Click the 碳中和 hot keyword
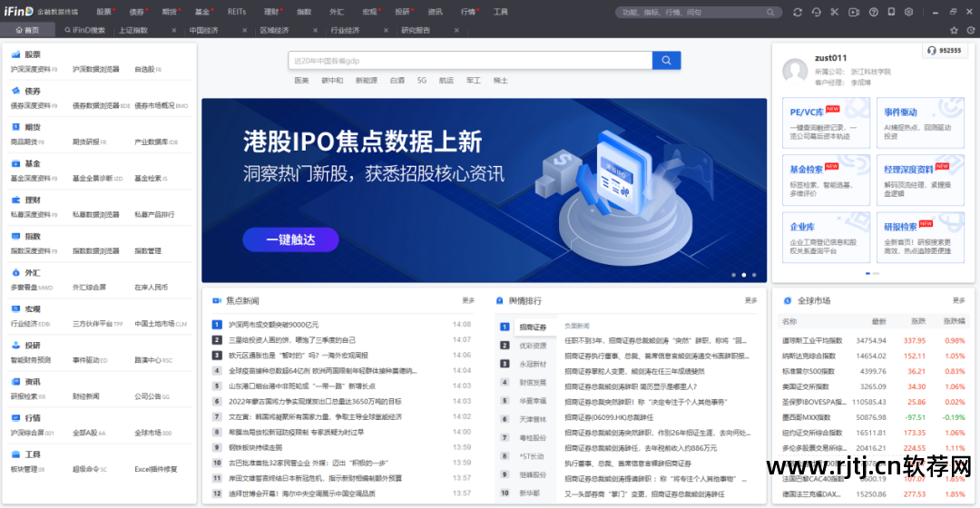This screenshot has width=980, height=508. pos(332,81)
